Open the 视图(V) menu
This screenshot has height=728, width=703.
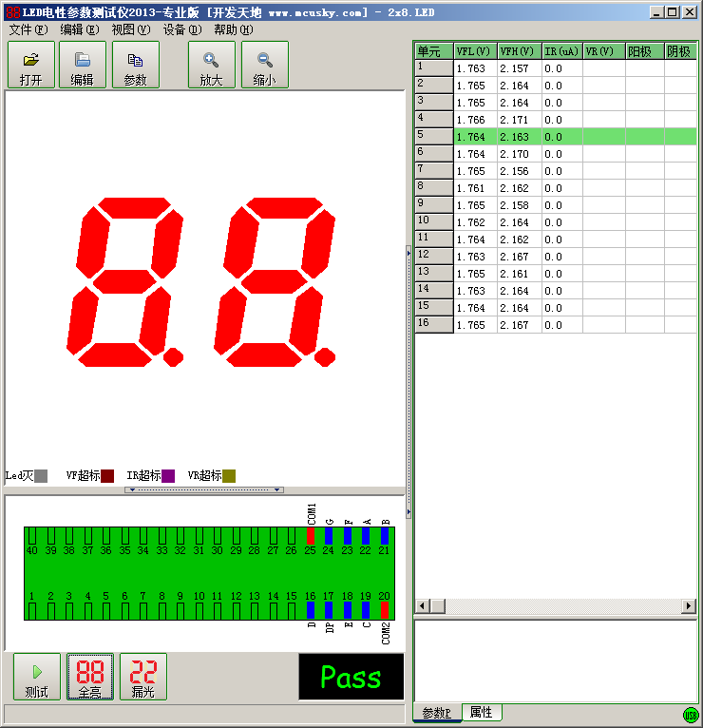tap(130, 29)
